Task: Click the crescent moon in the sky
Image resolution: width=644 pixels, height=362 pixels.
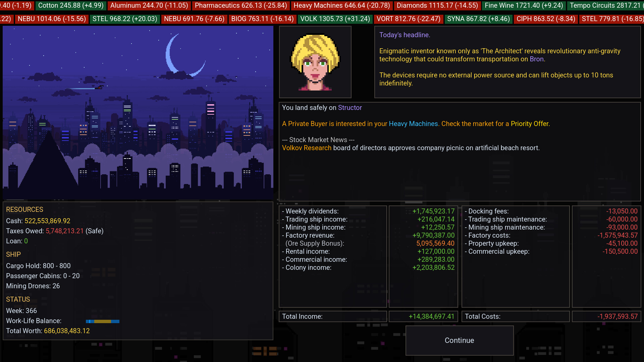Action: coord(184,55)
